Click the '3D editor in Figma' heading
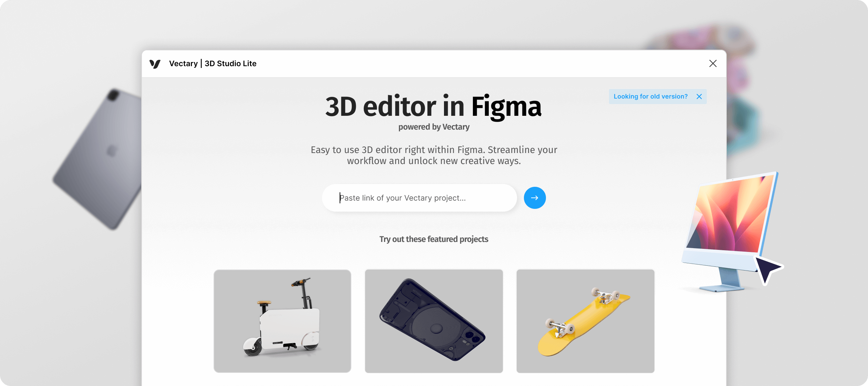 point(433,106)
